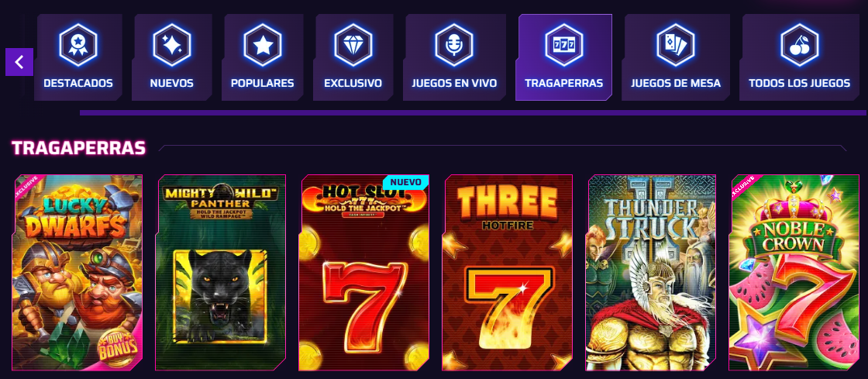
Task: Open Juegos en Vivo microphone icon
Action: pos(454,46)
